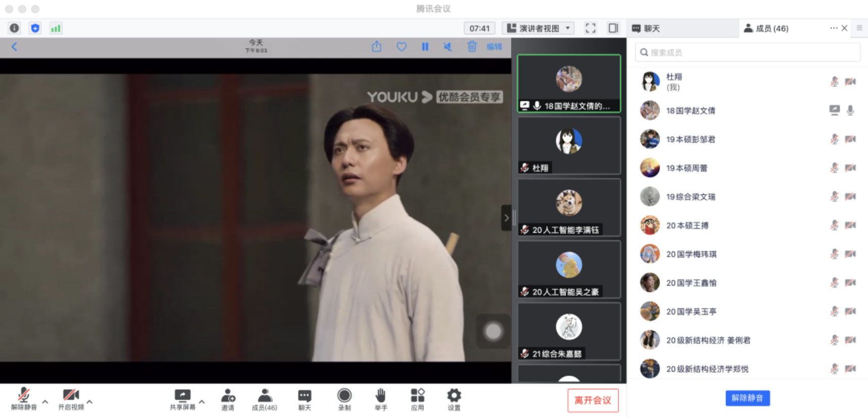Select 18国学赵文倩 speaker thumbnail

pos(569,83)
